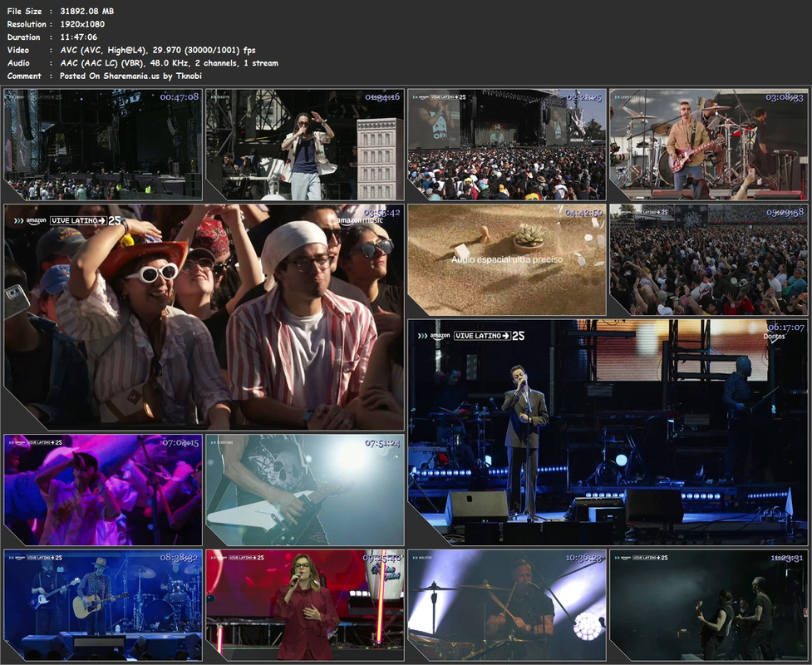This screenshot has width=812, height=665.
Task: Click the Vive Latino 25 logo in singer thumbnail
Action: [x=490, y=336]
